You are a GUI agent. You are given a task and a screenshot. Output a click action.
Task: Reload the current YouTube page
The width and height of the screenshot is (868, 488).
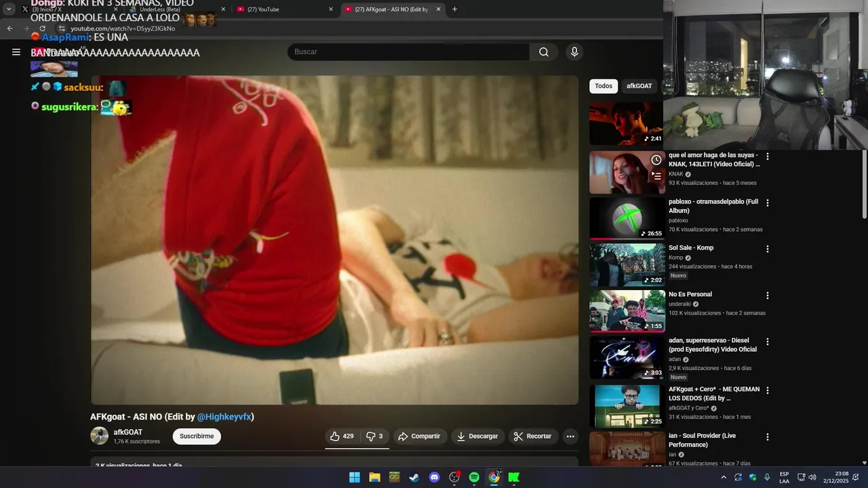[x=42, y=28]
